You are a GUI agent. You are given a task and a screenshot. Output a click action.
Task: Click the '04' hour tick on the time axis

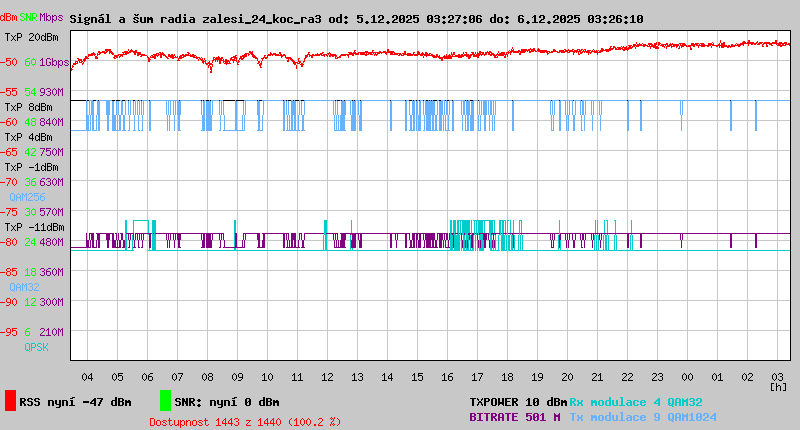(x=88, y=377)
